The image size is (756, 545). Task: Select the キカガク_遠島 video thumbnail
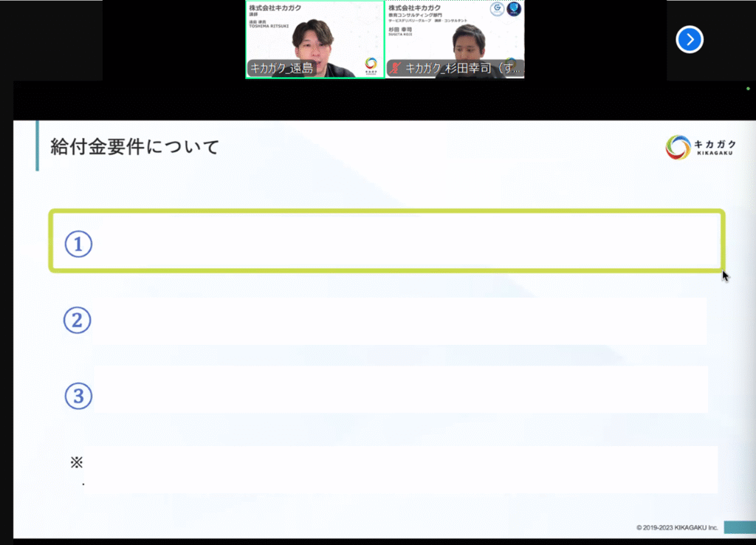click(315, 33)
